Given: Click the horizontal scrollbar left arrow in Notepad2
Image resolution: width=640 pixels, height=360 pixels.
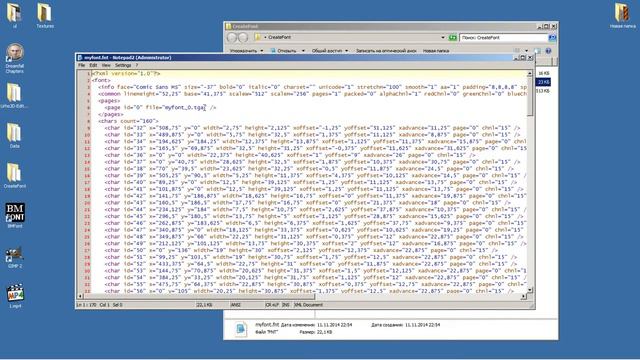Looking at the screenshot, I should click(x=80, y=296).
